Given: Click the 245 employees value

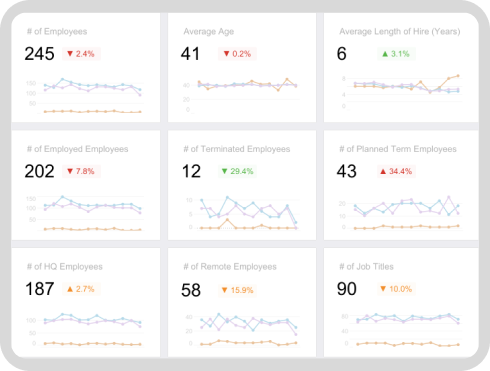Looking at the screenshot, I should [x=39, y=54].
